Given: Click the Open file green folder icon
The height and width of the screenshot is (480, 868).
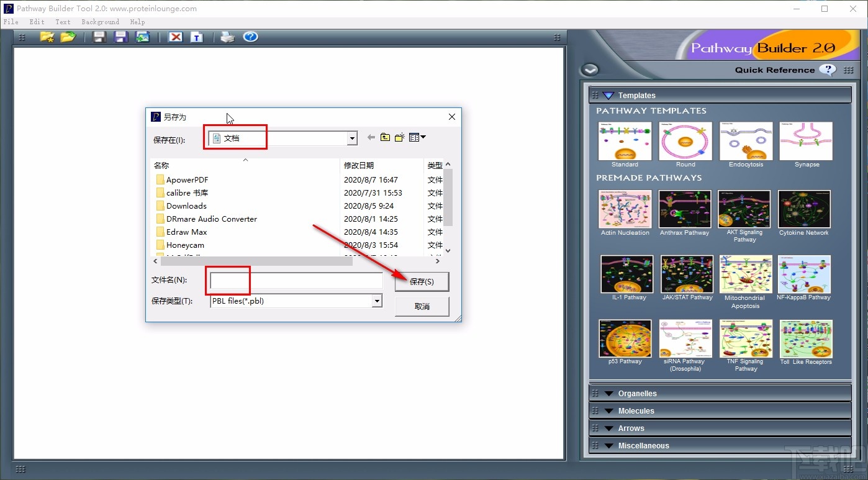Looking at the screenshot, I should tap(68, 37).
